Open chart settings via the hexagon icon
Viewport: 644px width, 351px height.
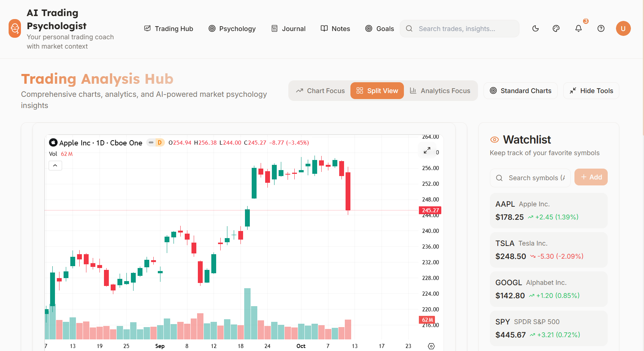(431, 347)
